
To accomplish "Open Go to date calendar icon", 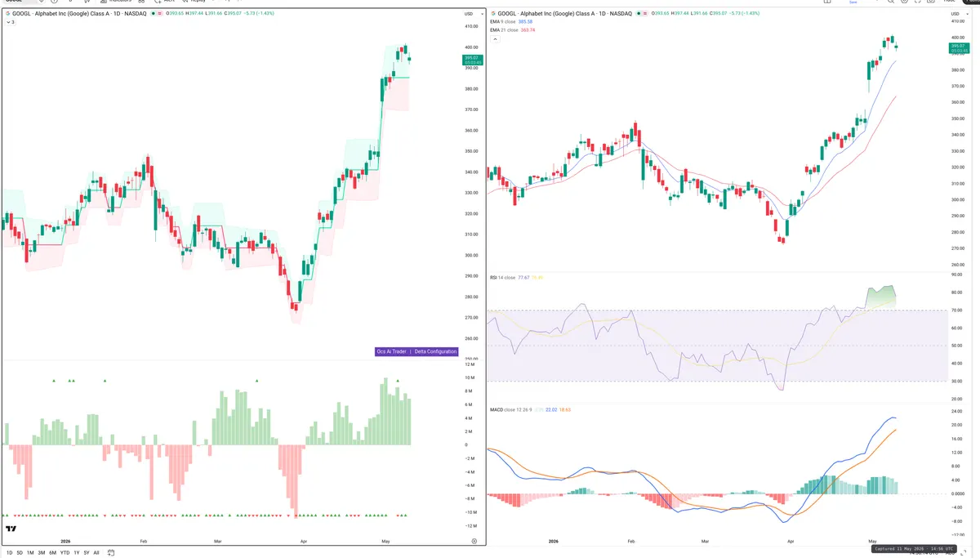I will click(111, 552).
